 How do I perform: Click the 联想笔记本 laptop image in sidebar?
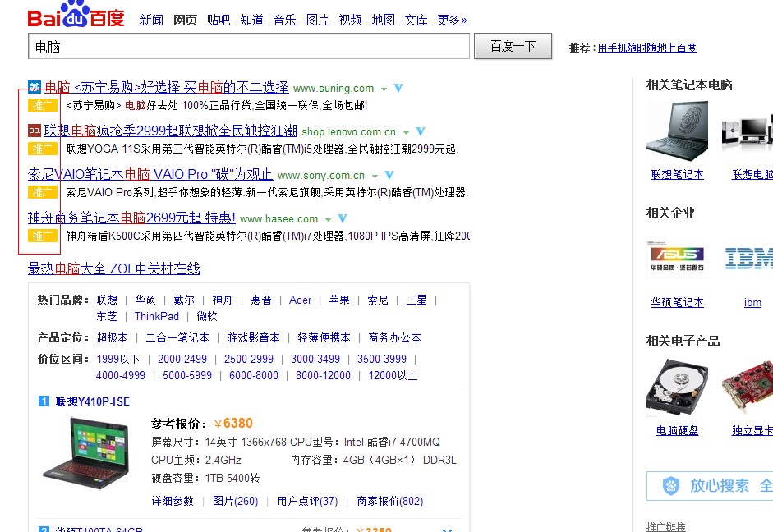click(x=678, y=131)
